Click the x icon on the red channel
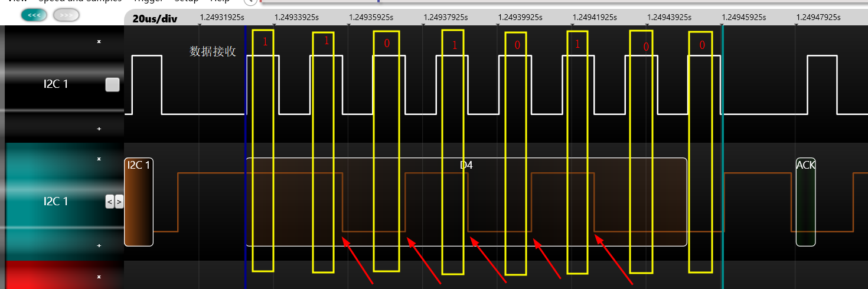The width and height of the screenshot is (868, 289). (99, 276)
